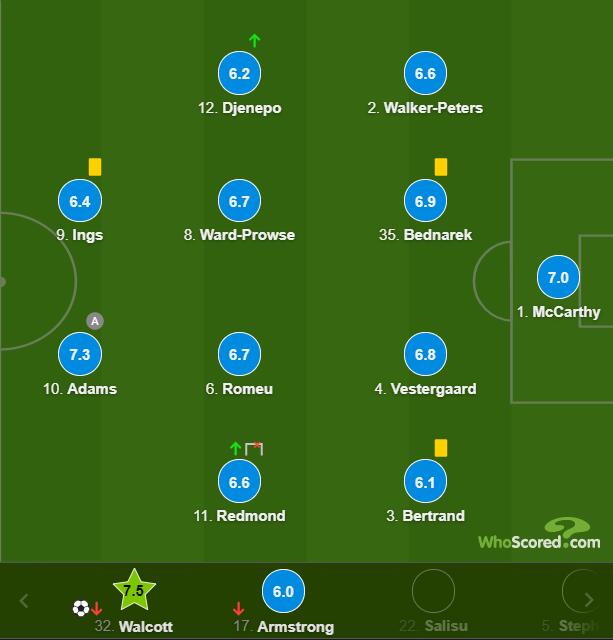This screenshot has height=640, width=613.
Task: Select McCarthy's 7.0 rating circle
Action: pos(558,277)
